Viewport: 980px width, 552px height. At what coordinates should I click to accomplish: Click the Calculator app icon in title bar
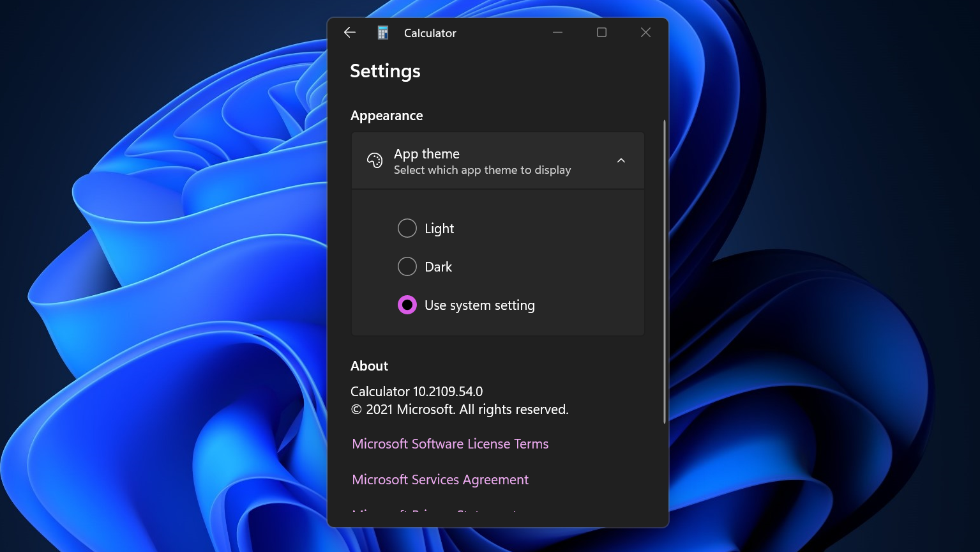pos(383,33)
